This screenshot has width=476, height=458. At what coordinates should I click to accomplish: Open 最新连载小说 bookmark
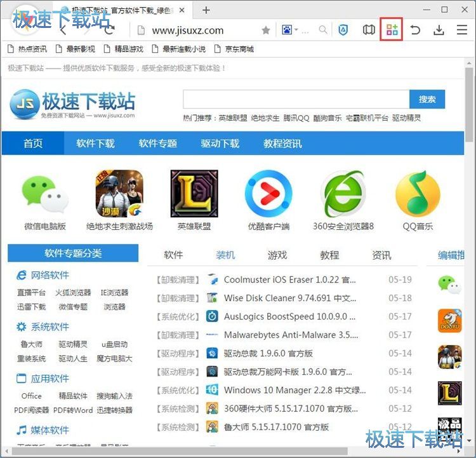pos(178,49)
